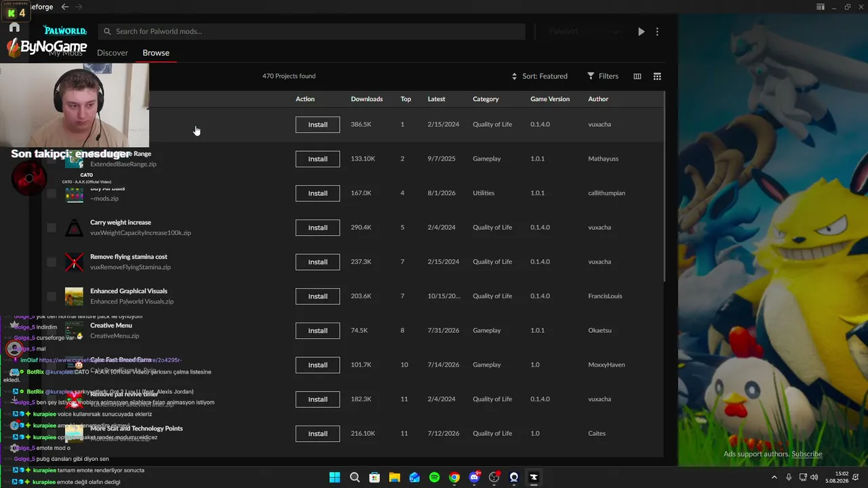Open the Remove flying stamina cost mod icon
The height and width of the screenshot is (488, 868).
coord(74,262)
